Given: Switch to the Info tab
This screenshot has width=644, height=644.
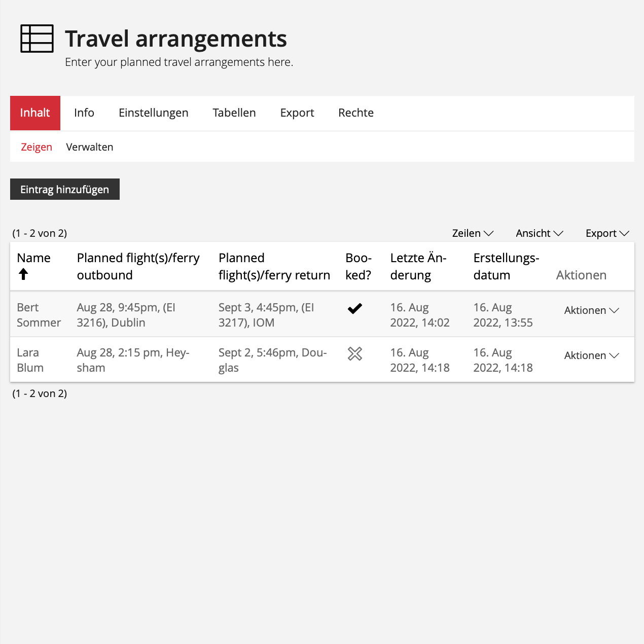Looking at the screenshot, I should [84, 113].
